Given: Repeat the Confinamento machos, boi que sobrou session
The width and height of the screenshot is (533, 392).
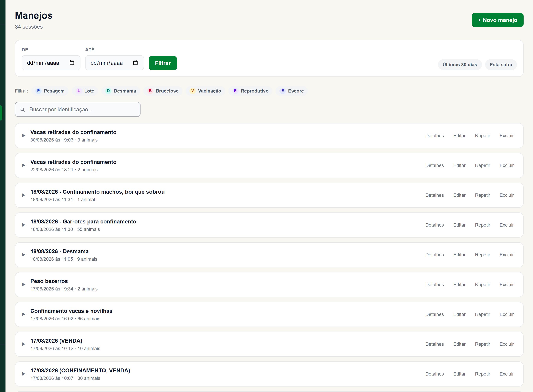Looking at the screenshot, I should (x=482, y=195).
